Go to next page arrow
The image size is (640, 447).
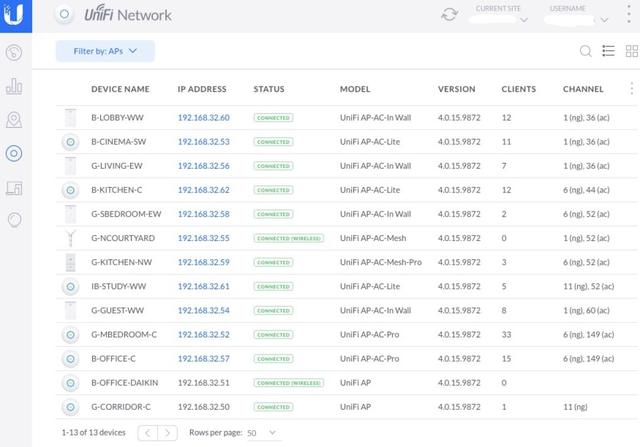coord(167,433)
